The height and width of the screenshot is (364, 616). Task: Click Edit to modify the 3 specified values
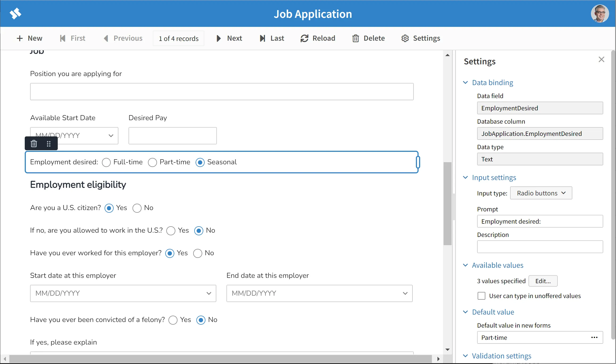pyautogui.click(x=543, y=281)
